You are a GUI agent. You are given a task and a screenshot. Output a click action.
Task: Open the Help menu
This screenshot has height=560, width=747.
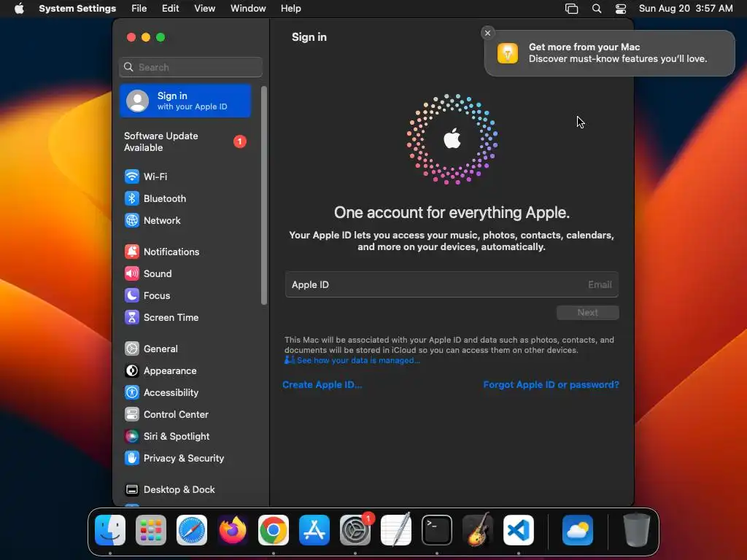(290, 9)
